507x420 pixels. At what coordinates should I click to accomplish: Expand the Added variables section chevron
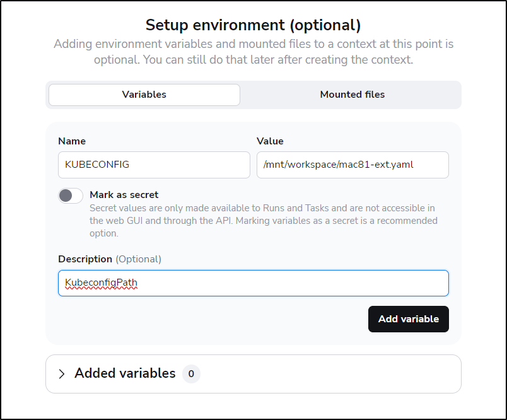[x=61, y=374]
